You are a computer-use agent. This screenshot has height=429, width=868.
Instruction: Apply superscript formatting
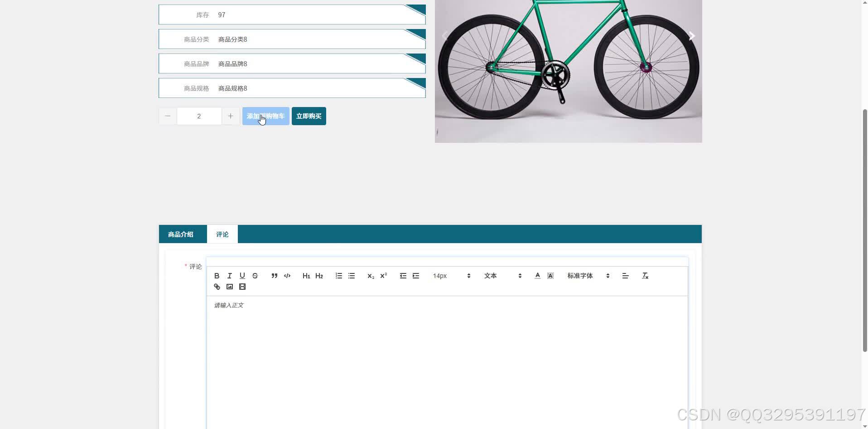383,276
